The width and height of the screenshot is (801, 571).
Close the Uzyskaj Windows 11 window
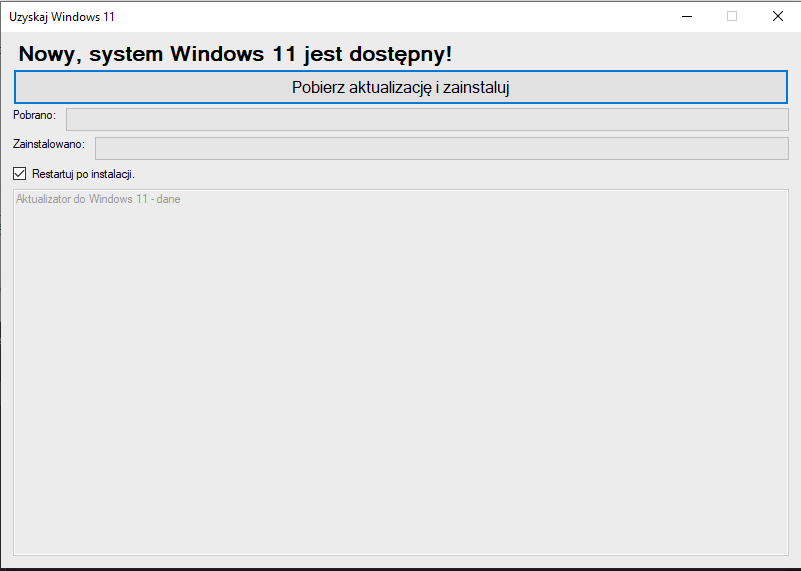(778, 16)
